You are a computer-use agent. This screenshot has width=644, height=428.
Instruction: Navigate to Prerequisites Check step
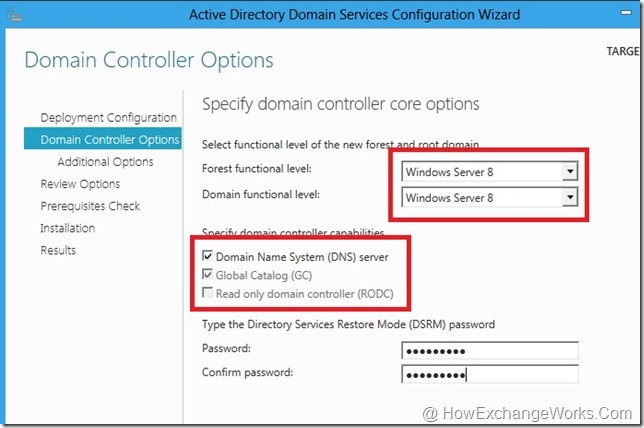[90, 206]
